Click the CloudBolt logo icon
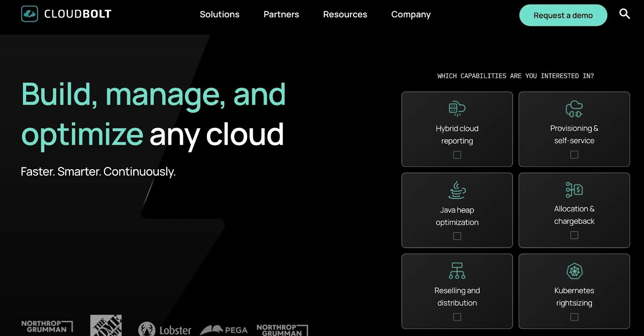Image resolution: width=644 pixels, height=336 pixels. (29, 14)
